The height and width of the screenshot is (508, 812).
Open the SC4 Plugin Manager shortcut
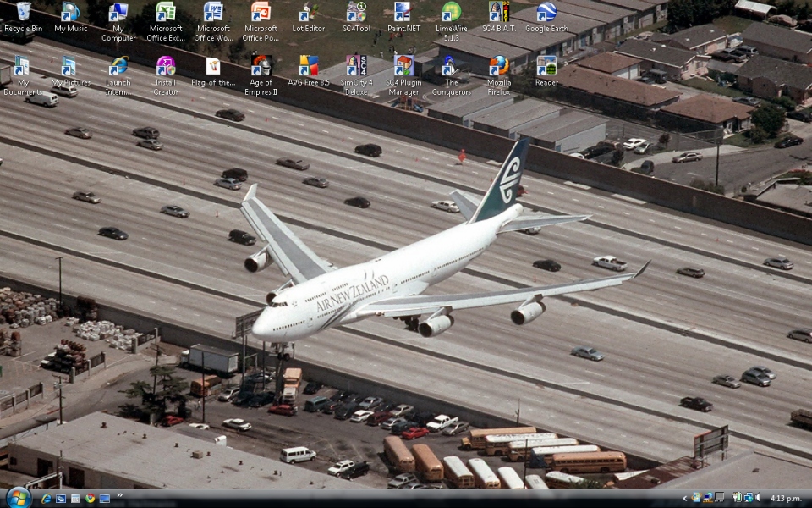pos(403,75)
